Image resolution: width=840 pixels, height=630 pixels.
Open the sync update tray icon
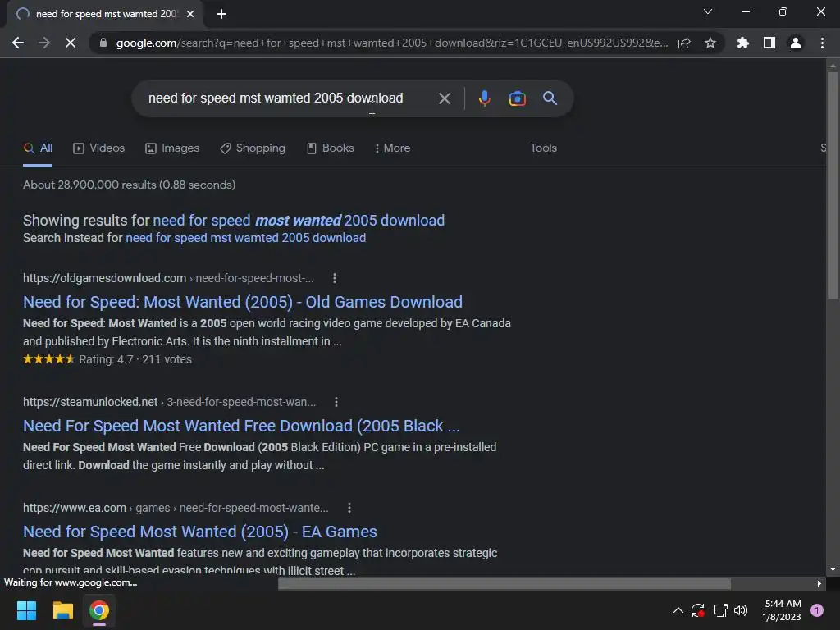(698, 610)
